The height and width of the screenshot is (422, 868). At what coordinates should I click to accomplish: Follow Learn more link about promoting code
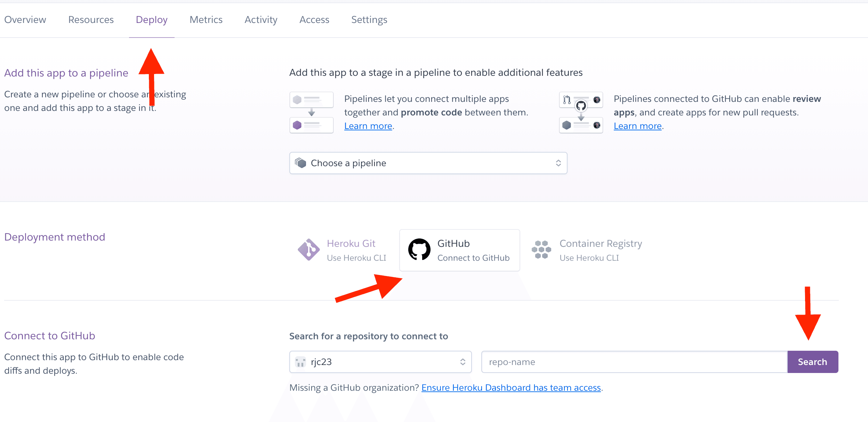(368, 126)
